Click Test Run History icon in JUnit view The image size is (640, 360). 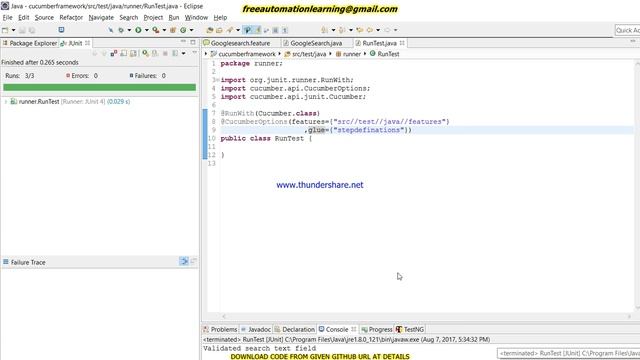pyautogui.click(x=175, y=53)
